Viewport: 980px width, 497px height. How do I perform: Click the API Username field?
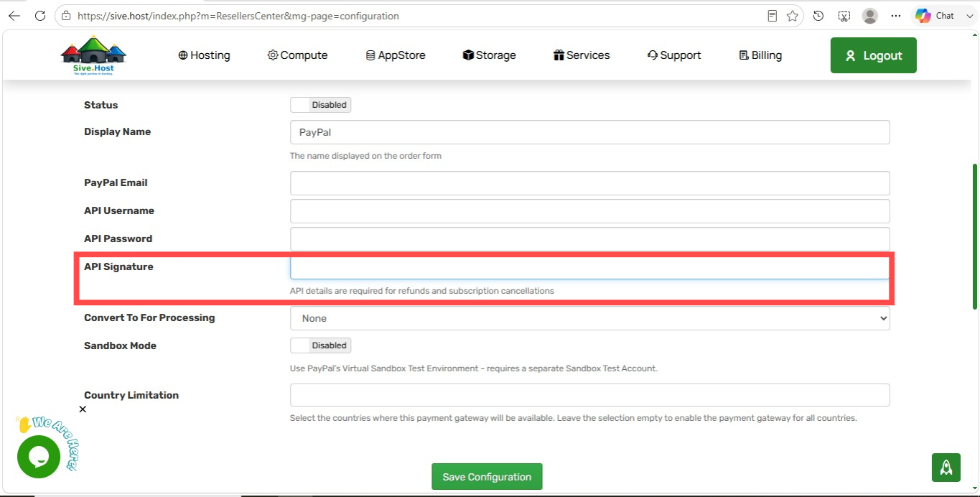coord(589,211)
